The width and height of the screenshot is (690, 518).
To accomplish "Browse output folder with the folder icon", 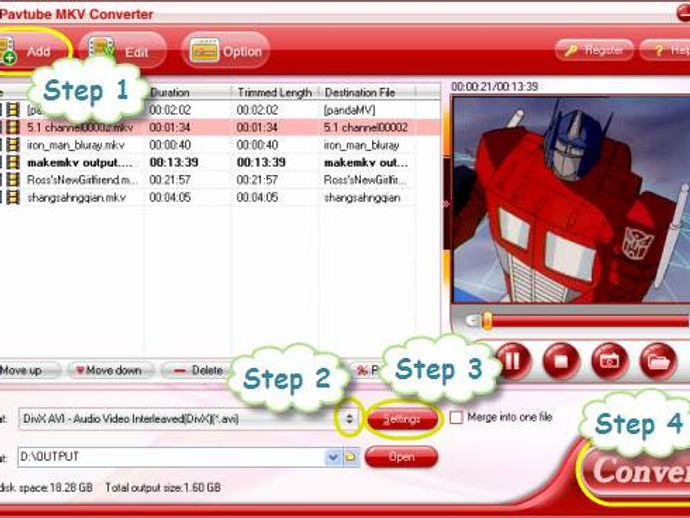I will 351,457.
